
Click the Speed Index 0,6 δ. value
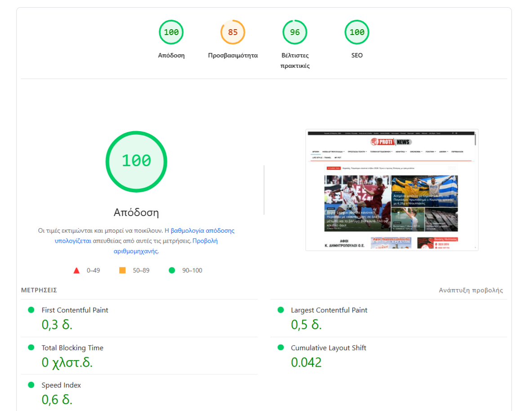[57, 399]
